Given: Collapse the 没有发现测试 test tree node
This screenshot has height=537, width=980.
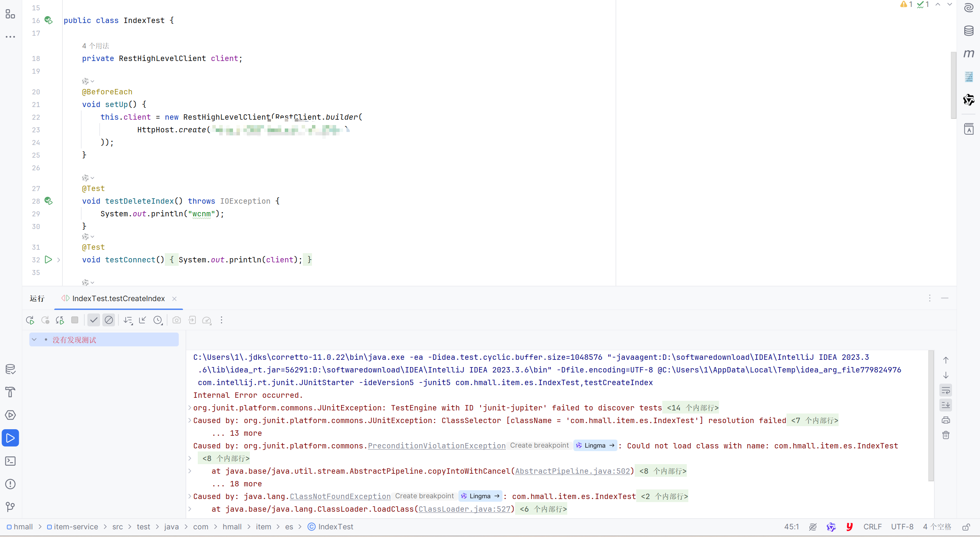Looking at the screenshot, I should coord(34,339).
